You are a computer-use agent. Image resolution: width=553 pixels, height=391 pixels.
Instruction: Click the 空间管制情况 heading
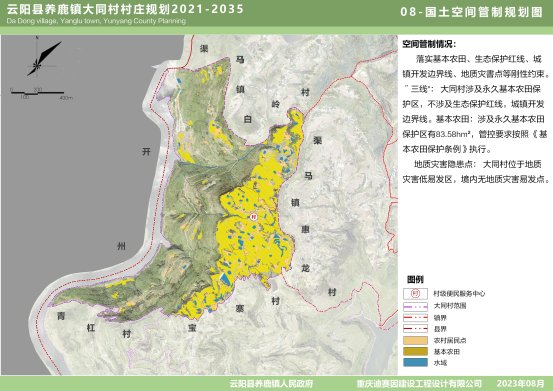click(x=429, y=44)
